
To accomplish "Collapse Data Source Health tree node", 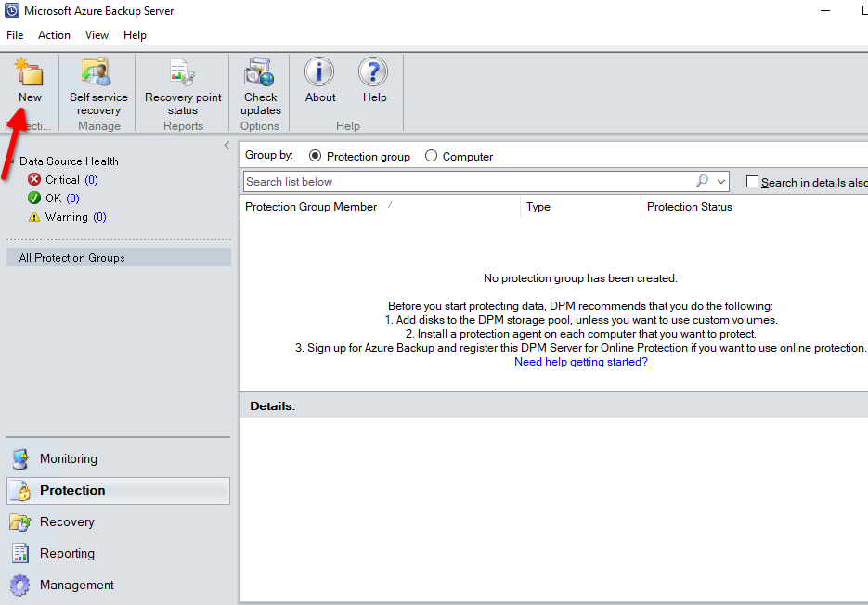I will (12, 161).
